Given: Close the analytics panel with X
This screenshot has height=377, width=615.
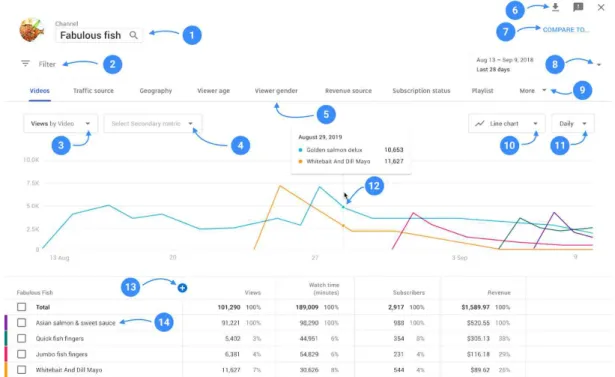Looking at the screenshot, I should (x=601, y=7).
